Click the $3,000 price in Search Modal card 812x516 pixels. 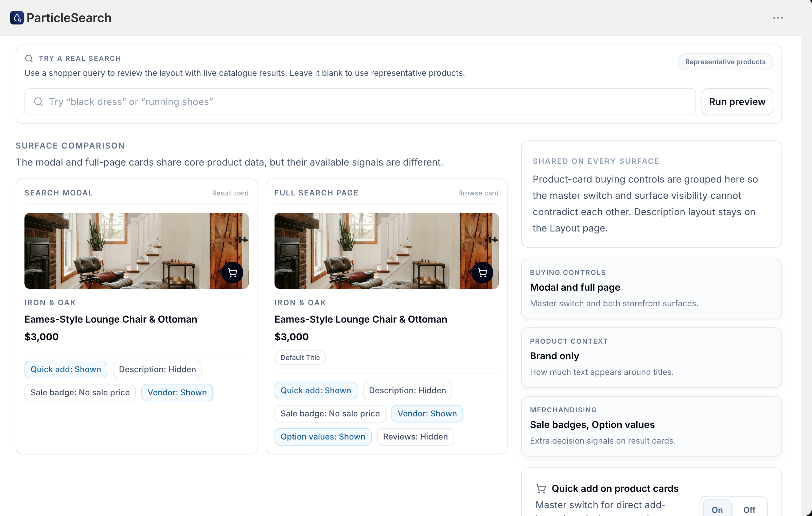pyautogui.click(x=41, y=337)
